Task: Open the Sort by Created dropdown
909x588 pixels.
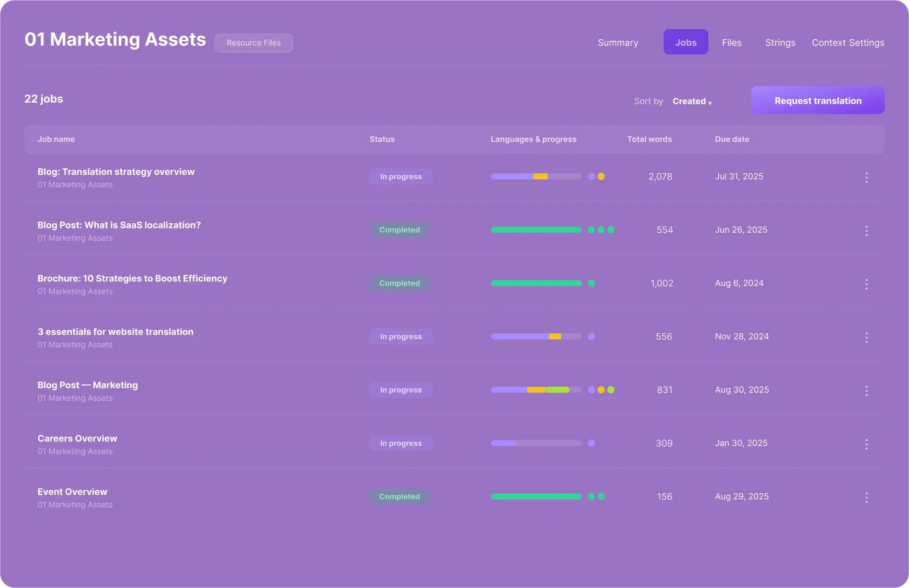Action: 692,101
